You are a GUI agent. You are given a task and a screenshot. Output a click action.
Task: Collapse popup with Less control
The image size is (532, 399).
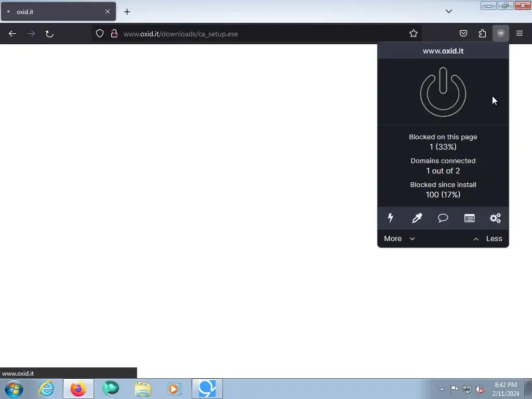487,238
